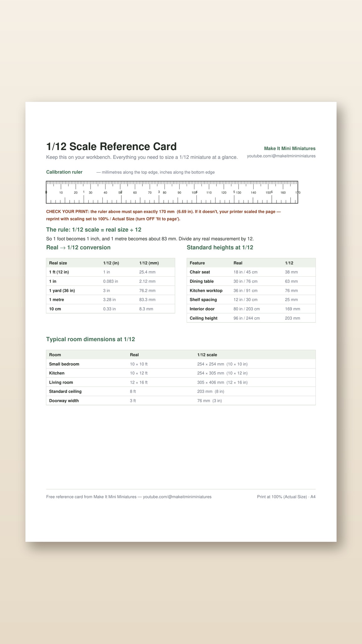Click the 'Standard heights at 1/12' heading
The image size is (362, 644).
pos(220,247)
